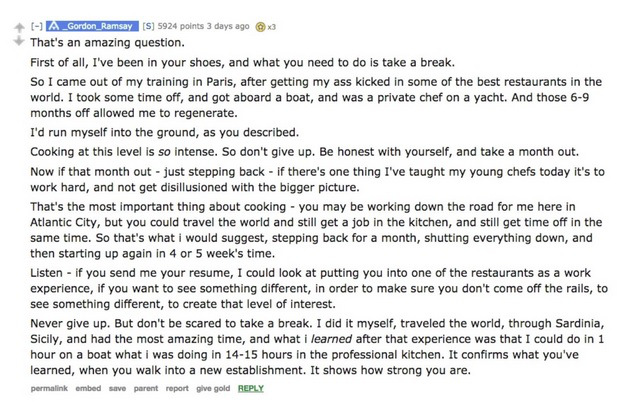Click the gold award coin icon

tap(260, 26)
